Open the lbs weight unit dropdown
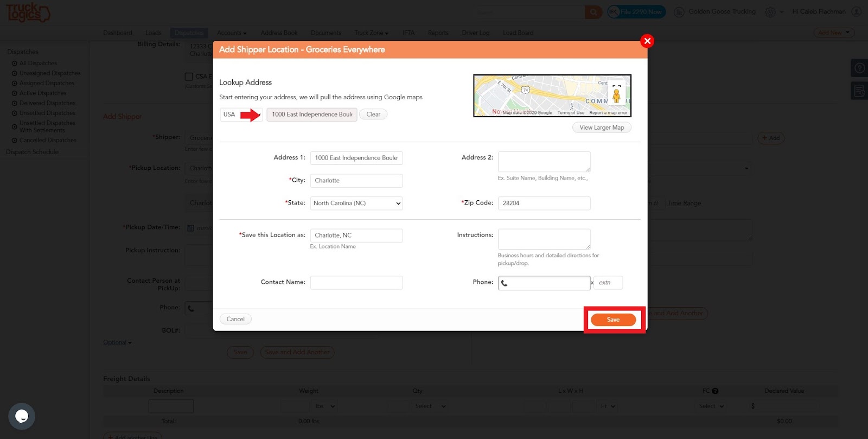 click(x=325, y=406)
